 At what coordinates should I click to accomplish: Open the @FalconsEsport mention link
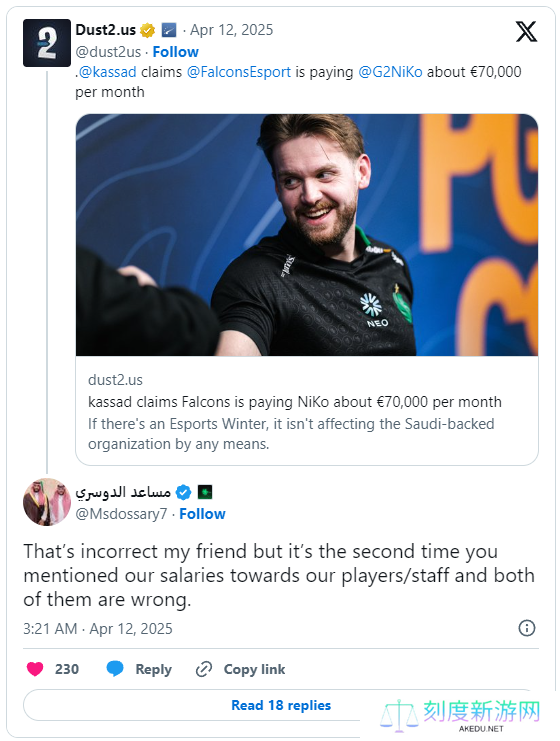tap(239, 72)
